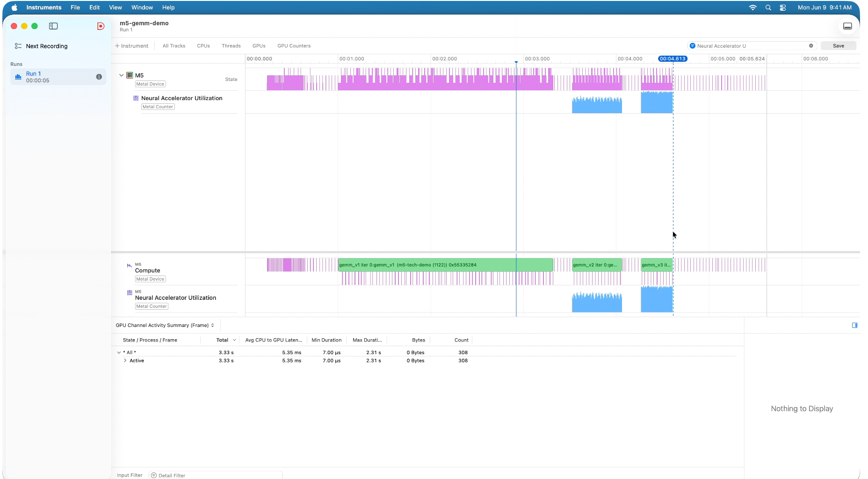Focus the Neural Accelerator track filter field
This screenshot has width=868, height=479.
(752, 46)
